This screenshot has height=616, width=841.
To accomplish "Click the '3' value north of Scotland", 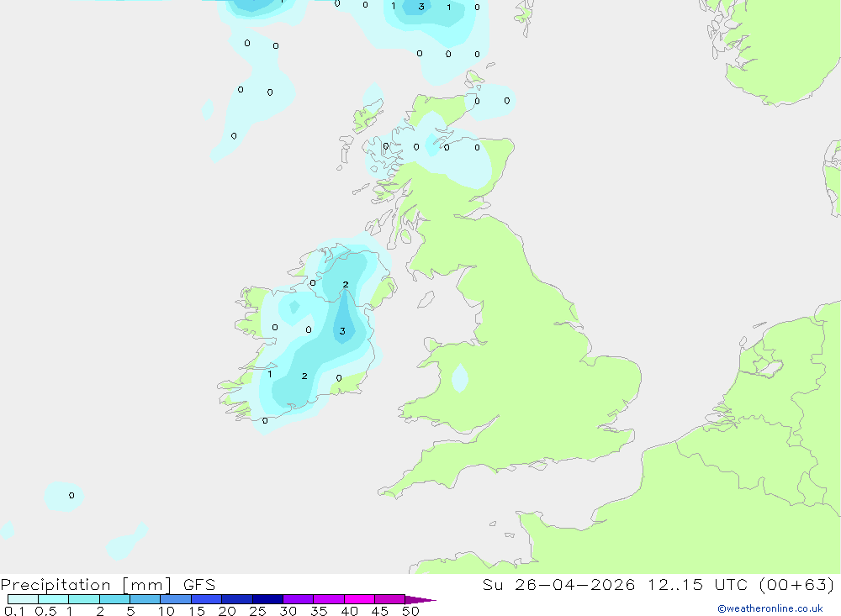I will tap(421, 7).
